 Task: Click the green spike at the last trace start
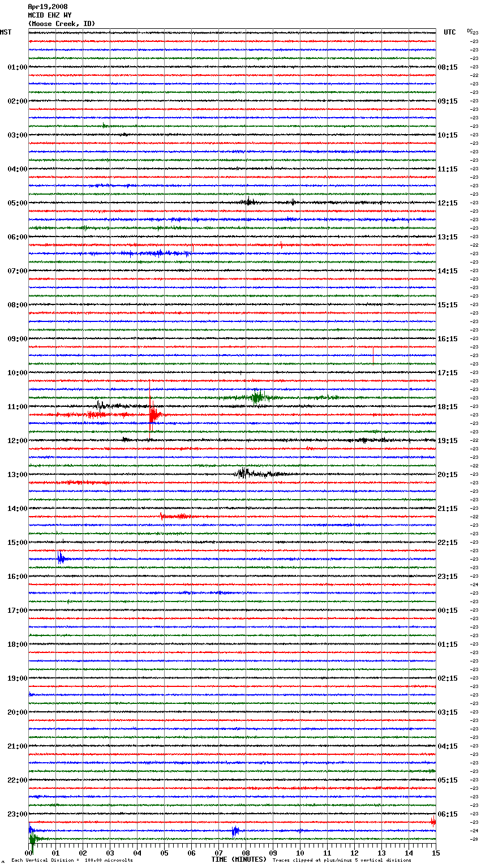tap(33, 840)
